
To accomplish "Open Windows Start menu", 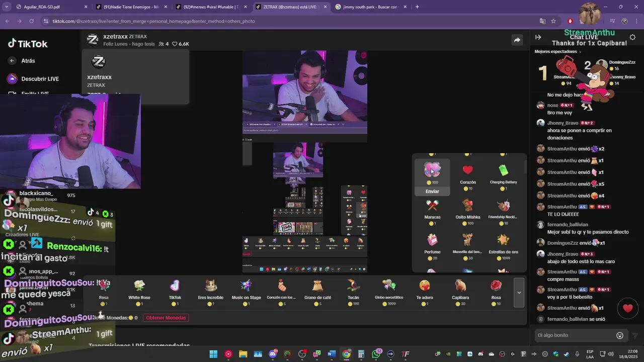I will tap(213, 354).
